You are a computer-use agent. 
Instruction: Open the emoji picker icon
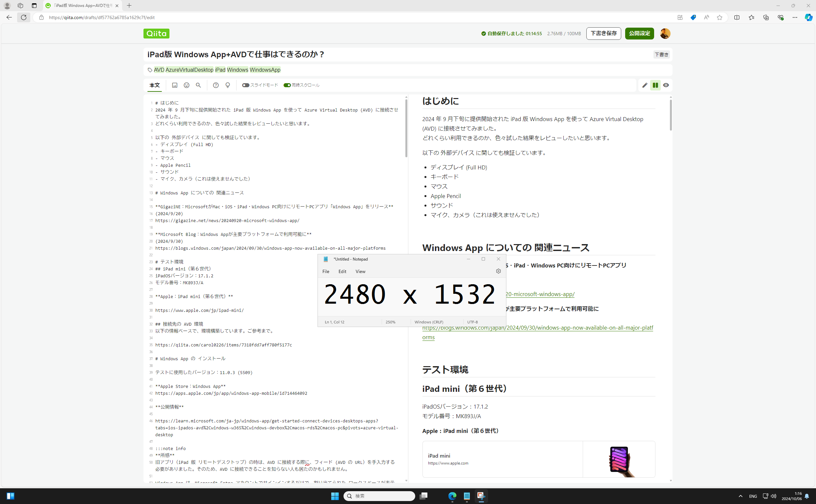point(186,85)
